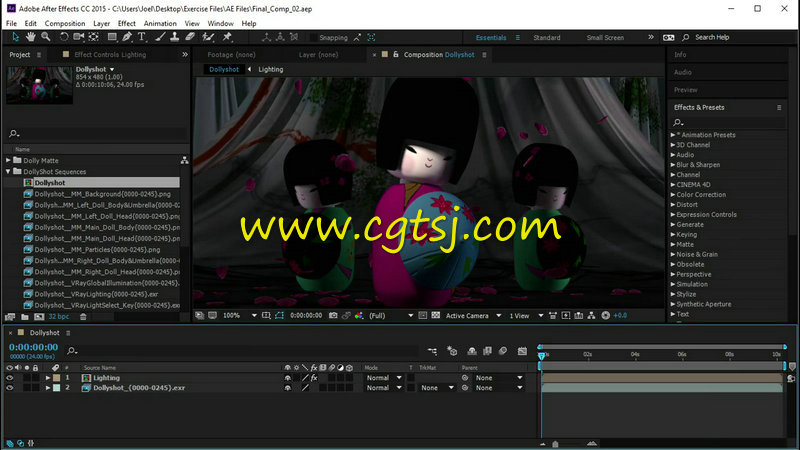Click the interpret footage icon

click(10, 317)
